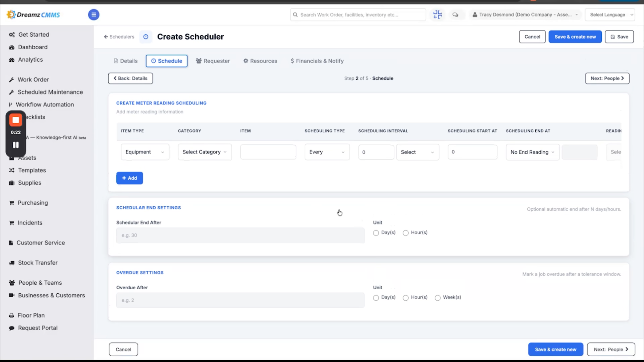Open the partially visible Reading Sele dropdown

coord(614,152)
